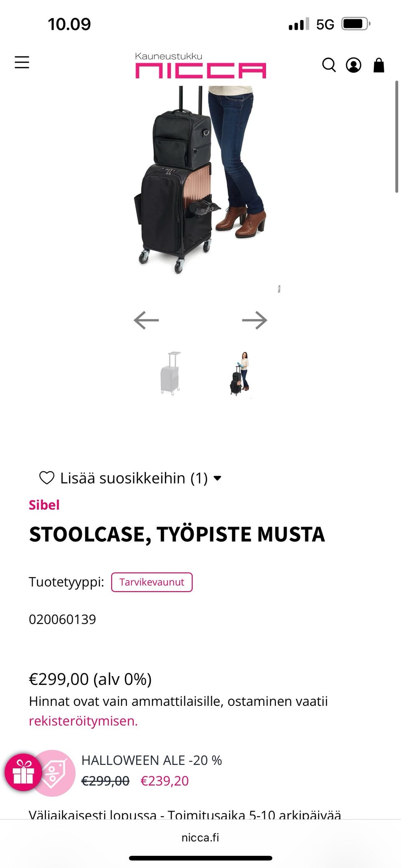Show previous product image with left arrow

click(x=146, y=320)
